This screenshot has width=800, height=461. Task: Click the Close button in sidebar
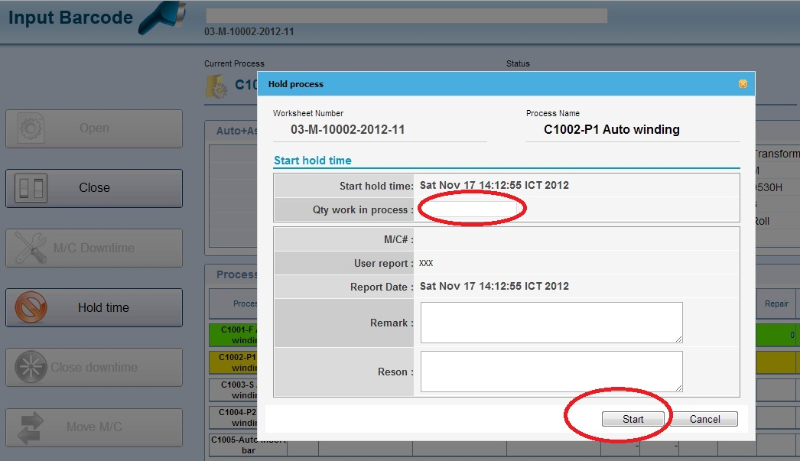pyautogui.click(x=94, y=188)
